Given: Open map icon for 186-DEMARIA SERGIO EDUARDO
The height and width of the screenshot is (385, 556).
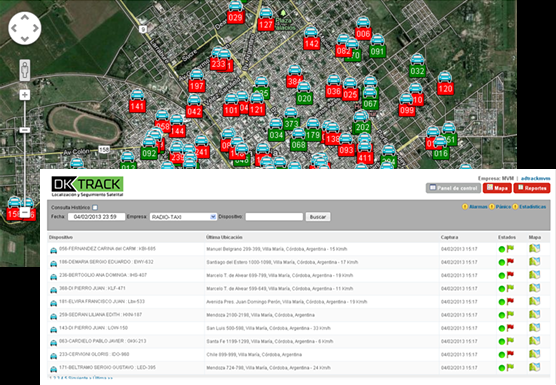Looking at the screenshot, I should [534, 262].
